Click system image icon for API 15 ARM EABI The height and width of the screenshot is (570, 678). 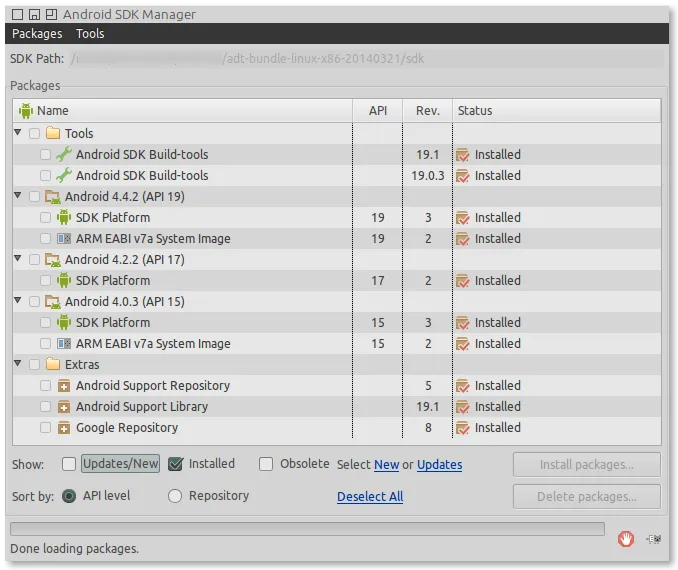(x=64, y=343)
